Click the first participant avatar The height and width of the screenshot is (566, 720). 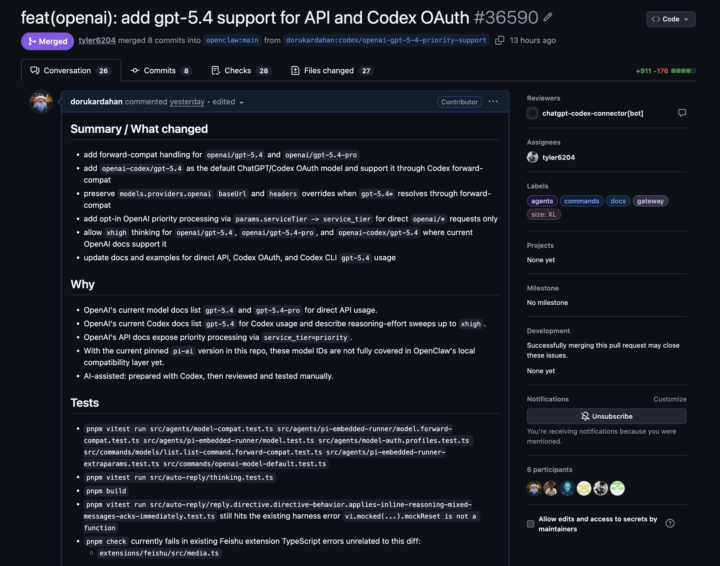coord(534,488)
